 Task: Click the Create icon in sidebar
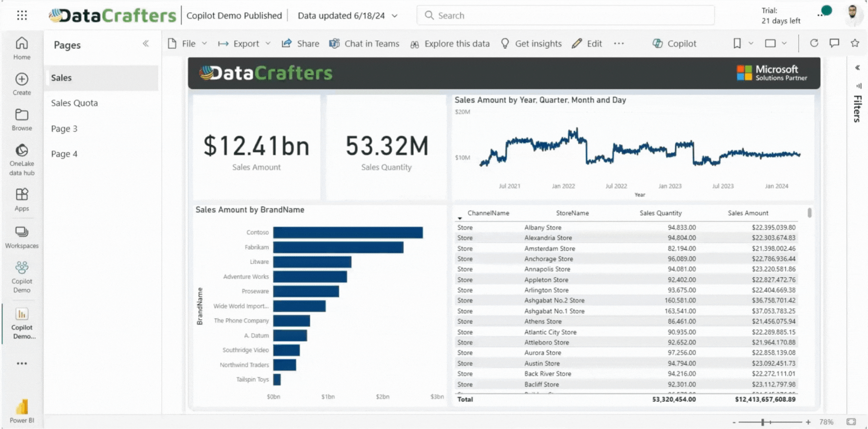coord(22,84)
